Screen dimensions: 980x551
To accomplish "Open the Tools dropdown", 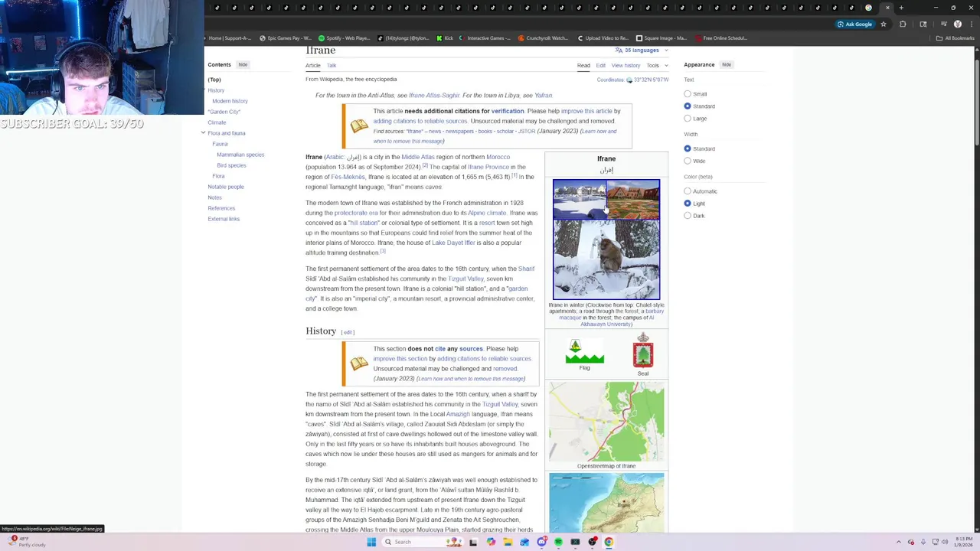I will 655,65.
